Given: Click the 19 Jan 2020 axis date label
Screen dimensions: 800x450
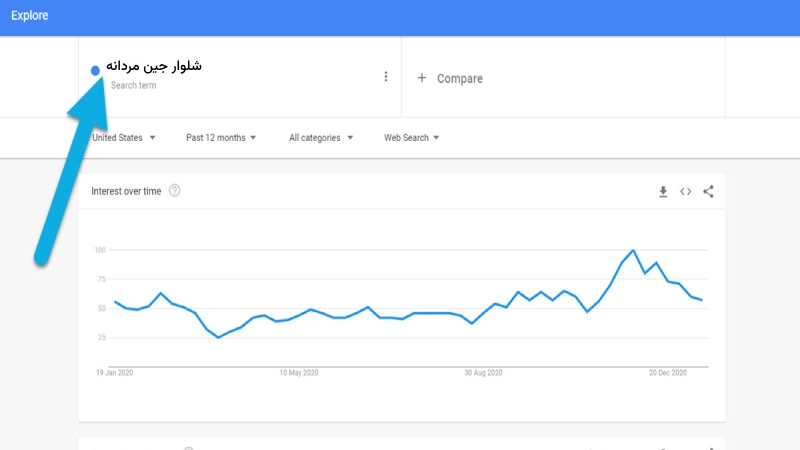Looking at the screenshot, I should 114,373.
